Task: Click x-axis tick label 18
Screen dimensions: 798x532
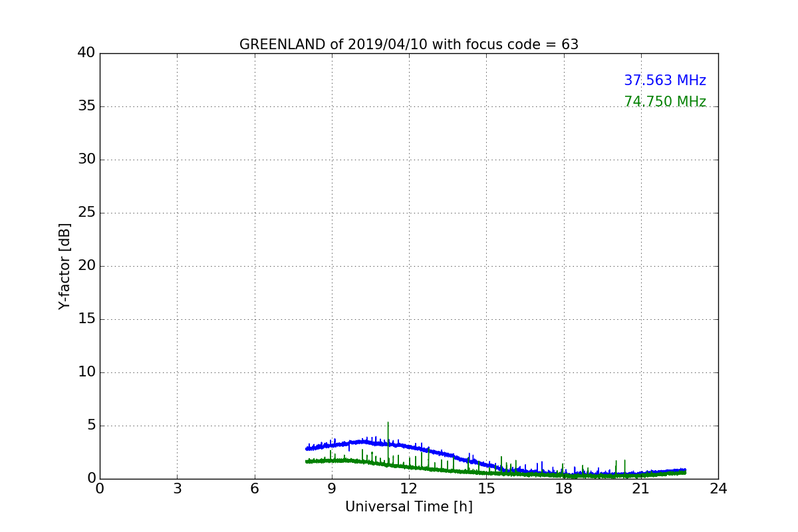Action: (564, 489)
